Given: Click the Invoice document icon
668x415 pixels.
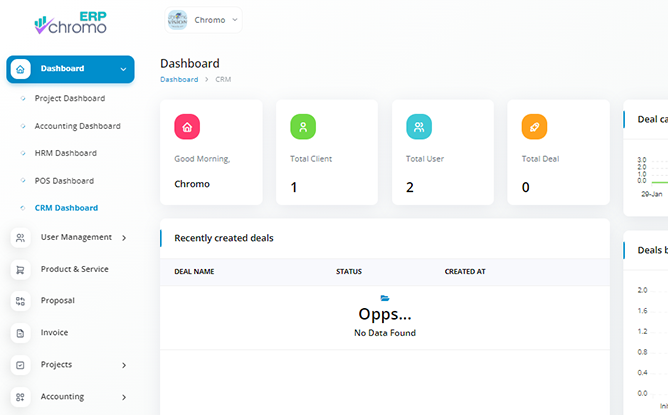Looking at the screenshot, I should pyautogui.click(x=21, y=333).
